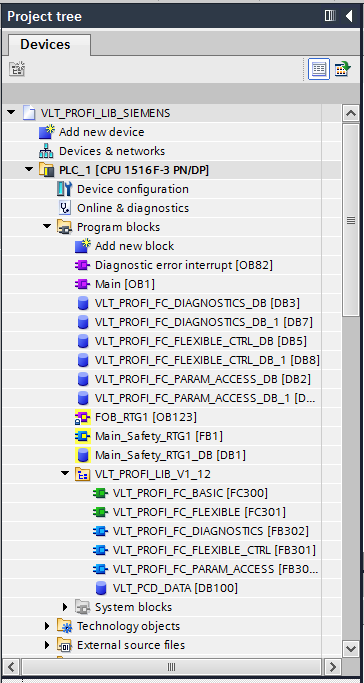Screen dimensions: 364x683
Task: Select the FOB_RTG1 [OB123] safety block icon
Action: (82, 417)
